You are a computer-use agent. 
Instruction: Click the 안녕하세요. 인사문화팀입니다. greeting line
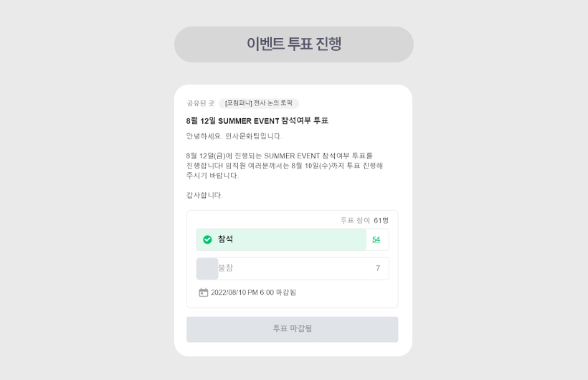click(234, 136)
